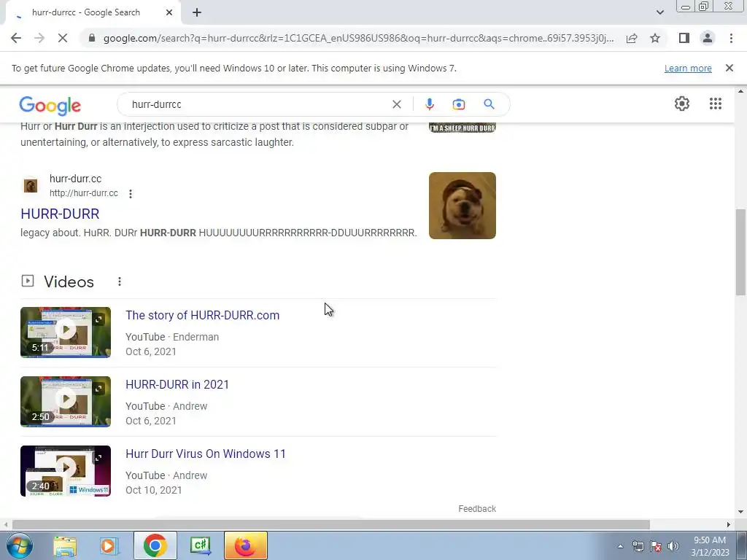Screen dimensions: 747x560
Task: Click the scroll right arrow
Action: (729, 524)
